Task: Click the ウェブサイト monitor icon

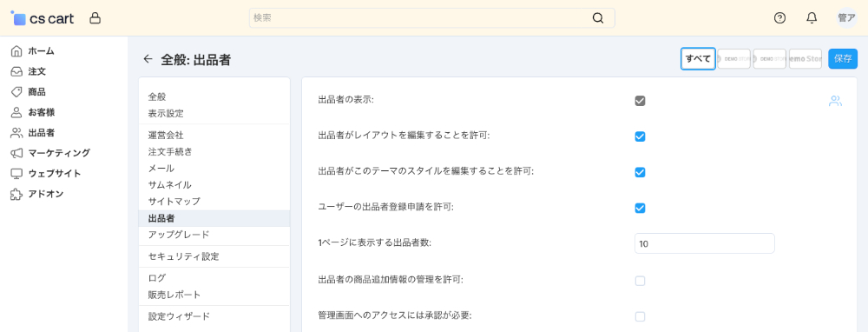Action: click(x=16, y=174)
